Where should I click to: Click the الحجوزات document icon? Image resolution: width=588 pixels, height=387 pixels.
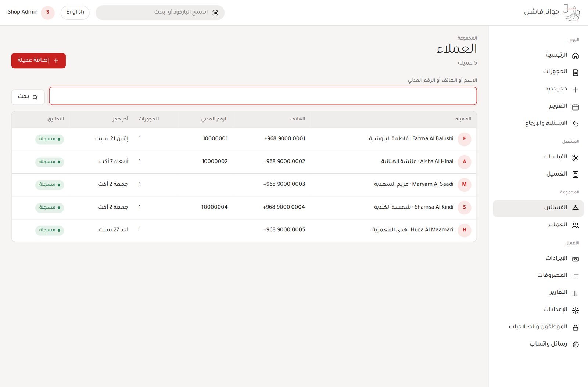pyautogui.click(x=576, y=72)
